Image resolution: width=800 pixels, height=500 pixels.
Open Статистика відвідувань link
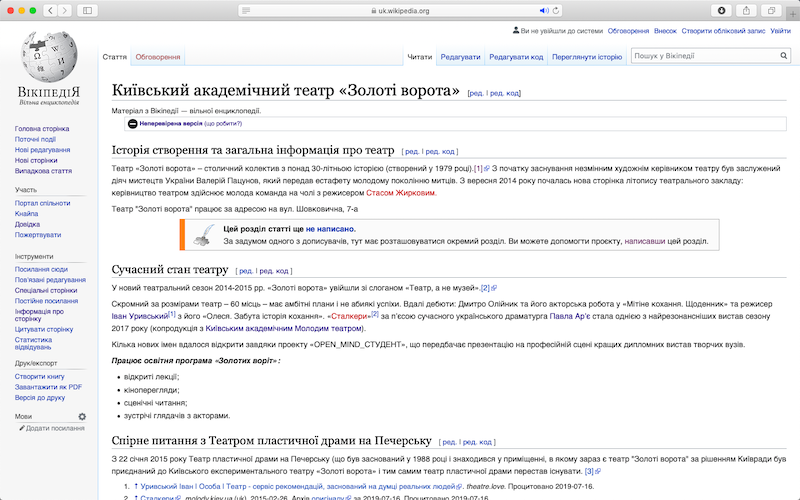[33, 343]
